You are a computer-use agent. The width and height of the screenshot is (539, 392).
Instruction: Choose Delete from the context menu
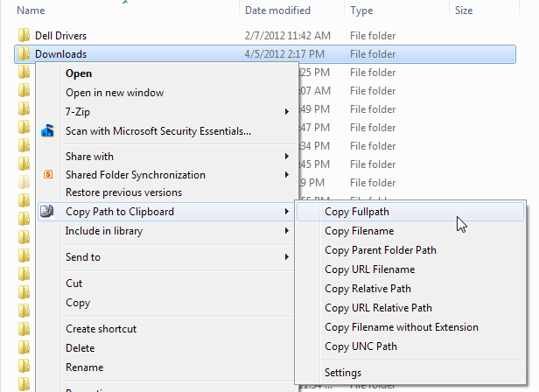point(80,348)
